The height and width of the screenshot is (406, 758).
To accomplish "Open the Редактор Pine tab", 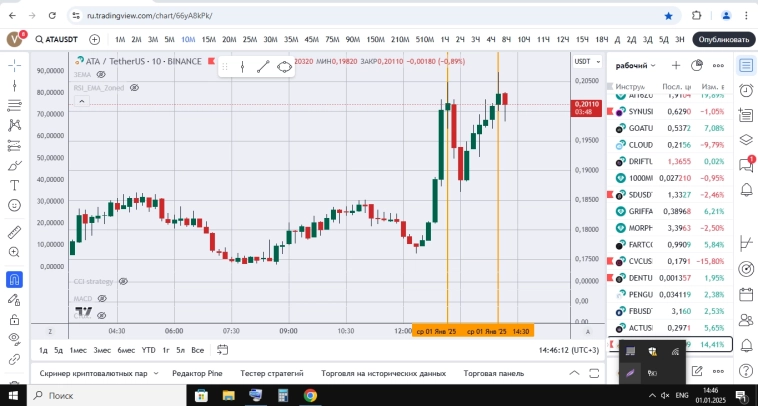I will point(197,373).
